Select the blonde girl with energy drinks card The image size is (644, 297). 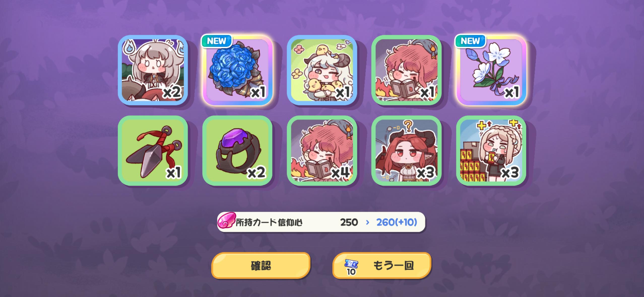pos(491,151)
